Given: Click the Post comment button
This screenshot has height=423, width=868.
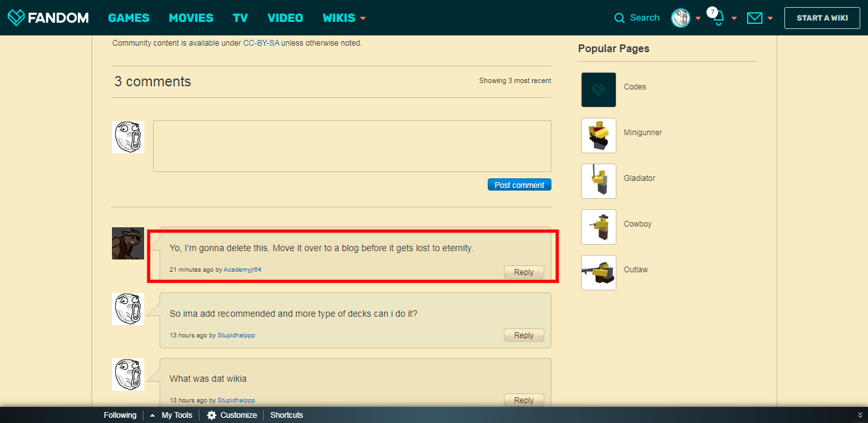Looking at the screenshot, I should (519, 185).
